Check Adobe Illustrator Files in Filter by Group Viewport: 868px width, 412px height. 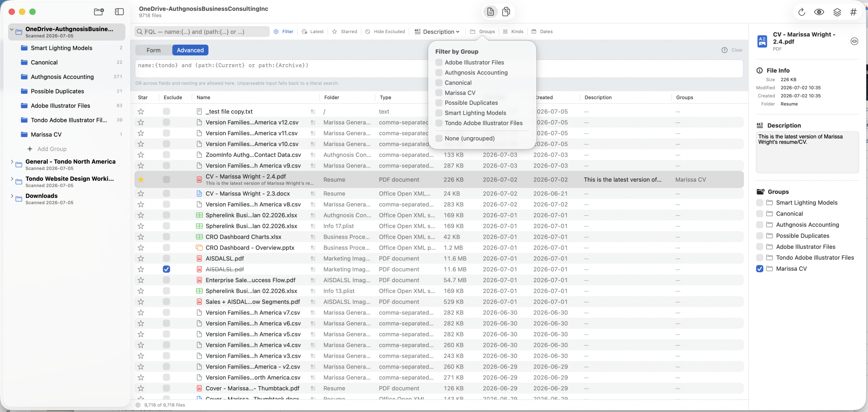pos(439,62)
